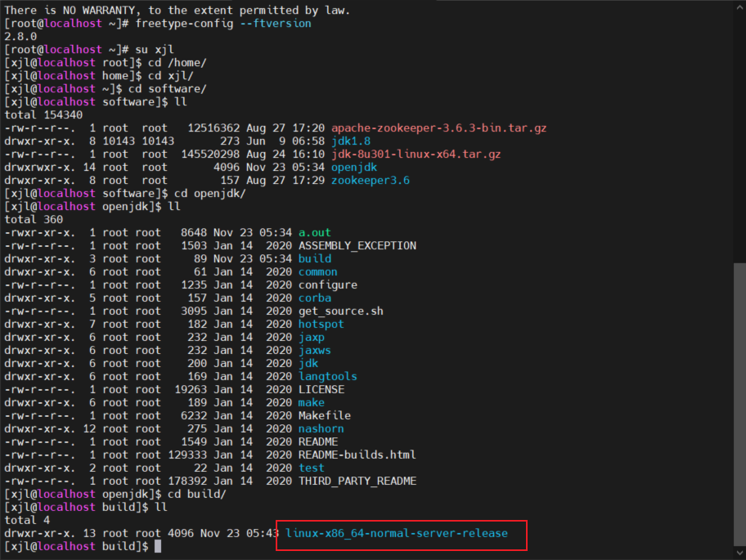The width and height of the screenshot is (746, 560).
Task: Click the jaxws directory name
Action: coord(314,351)
